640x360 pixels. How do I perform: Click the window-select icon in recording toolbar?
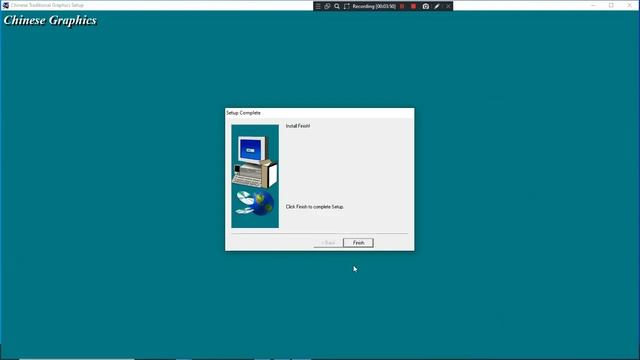327,6
